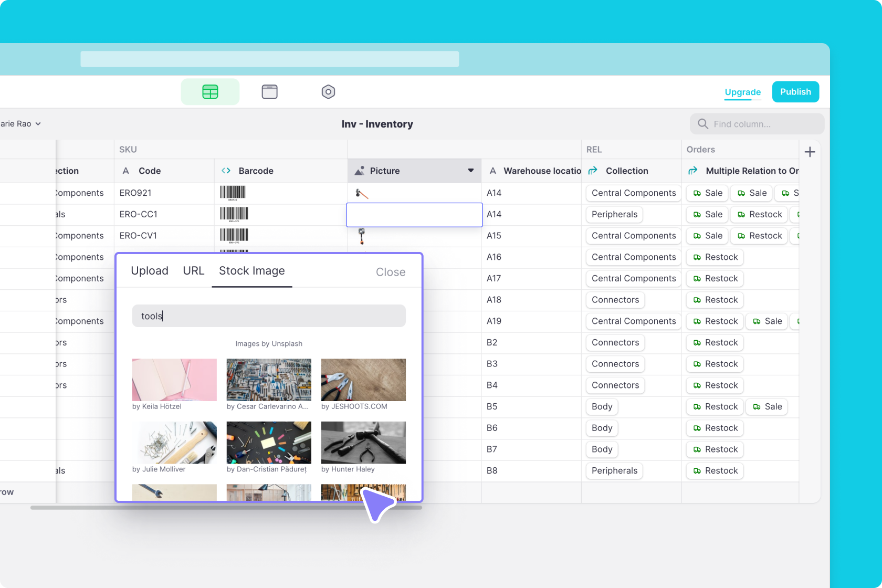Click the ERO921 barcode image
The height and width of the screenshot is (588, 882).
(233, 193)
